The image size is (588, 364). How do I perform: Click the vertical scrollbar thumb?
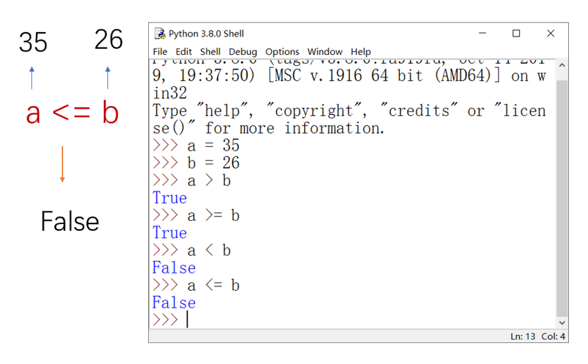point(561,198)
